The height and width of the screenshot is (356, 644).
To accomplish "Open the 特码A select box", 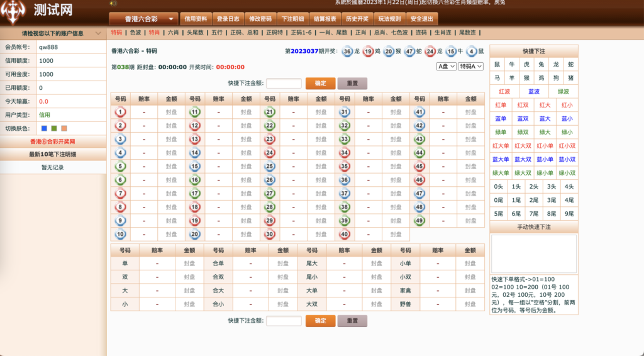I will click(470, 66).
